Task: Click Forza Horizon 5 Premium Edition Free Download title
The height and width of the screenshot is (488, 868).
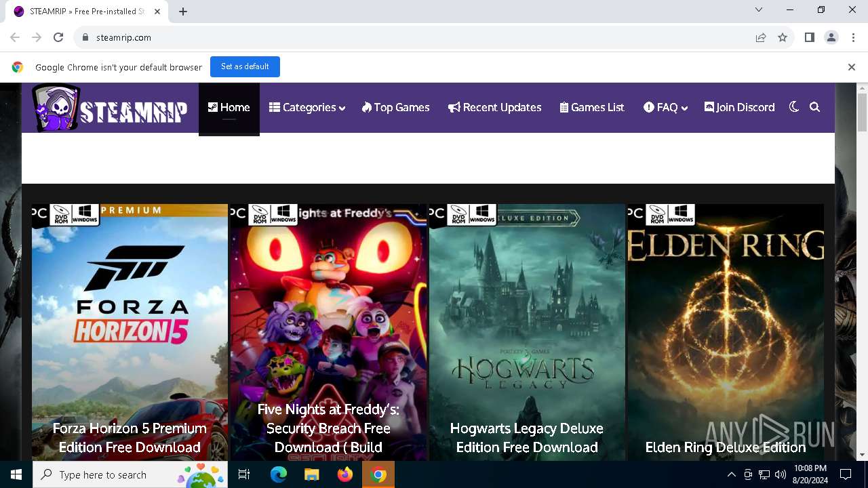Action: pos(130,438)
